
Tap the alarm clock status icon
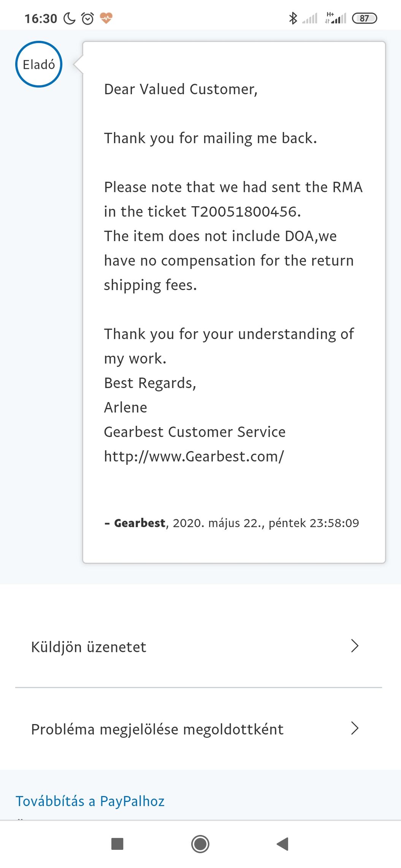click(x=88, y=18)
